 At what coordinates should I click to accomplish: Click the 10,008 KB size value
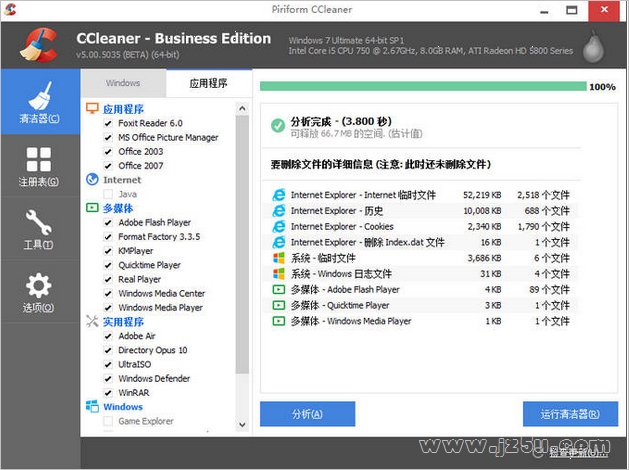click(482, 211)
